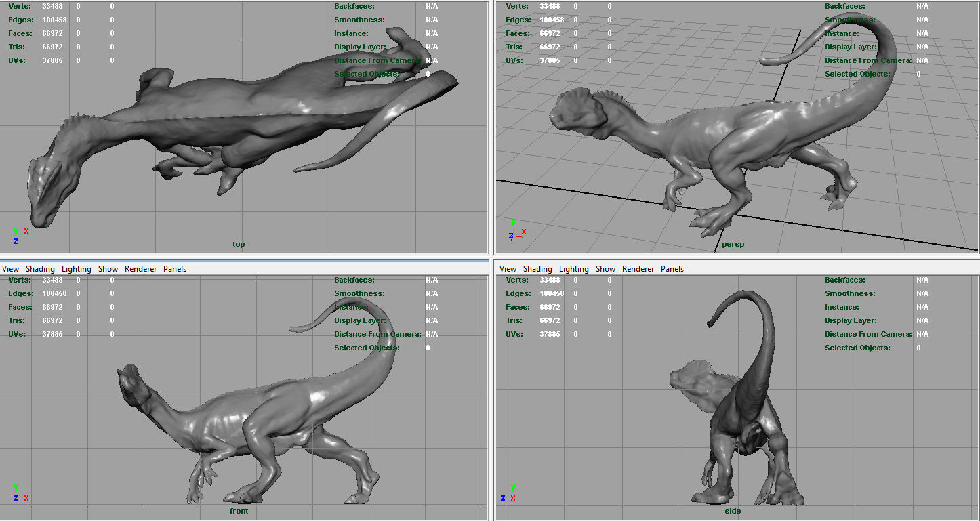Screen dimensions: 980x521
Task: Click 'Distance From Camera:' in the side viewport HUD
Action: pyautogui.click(x=868, y=334)
